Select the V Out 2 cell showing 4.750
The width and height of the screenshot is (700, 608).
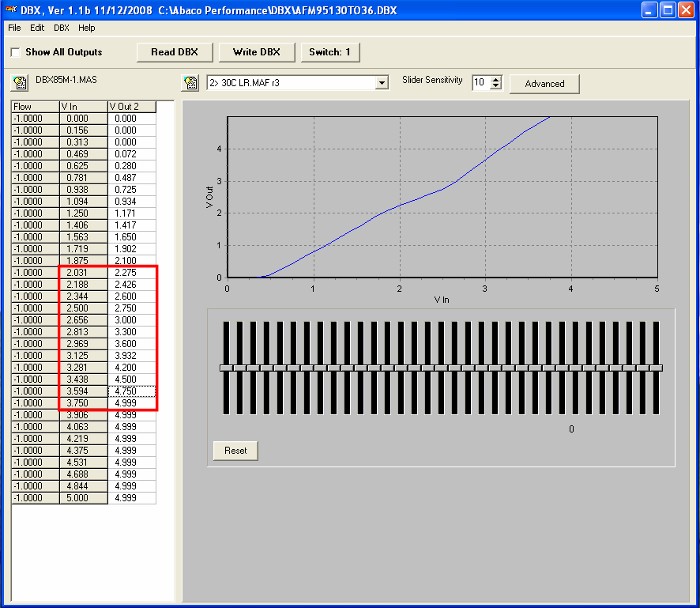[x=131, y=391]
